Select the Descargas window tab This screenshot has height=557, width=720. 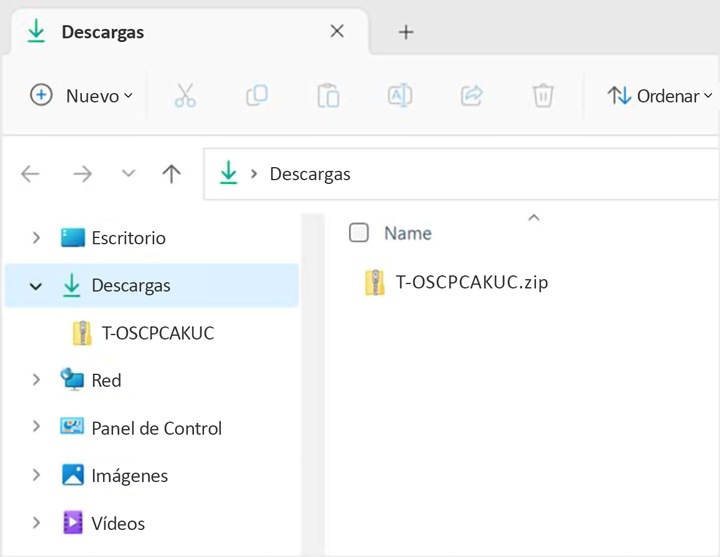[x=188, y=32]
